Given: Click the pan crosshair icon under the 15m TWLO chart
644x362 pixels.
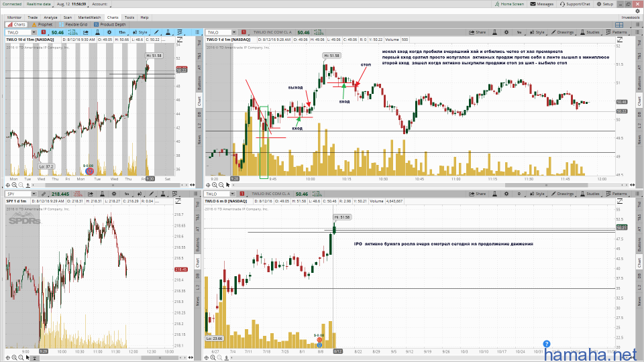Looking at the screenshot, I should click(8, 185).
